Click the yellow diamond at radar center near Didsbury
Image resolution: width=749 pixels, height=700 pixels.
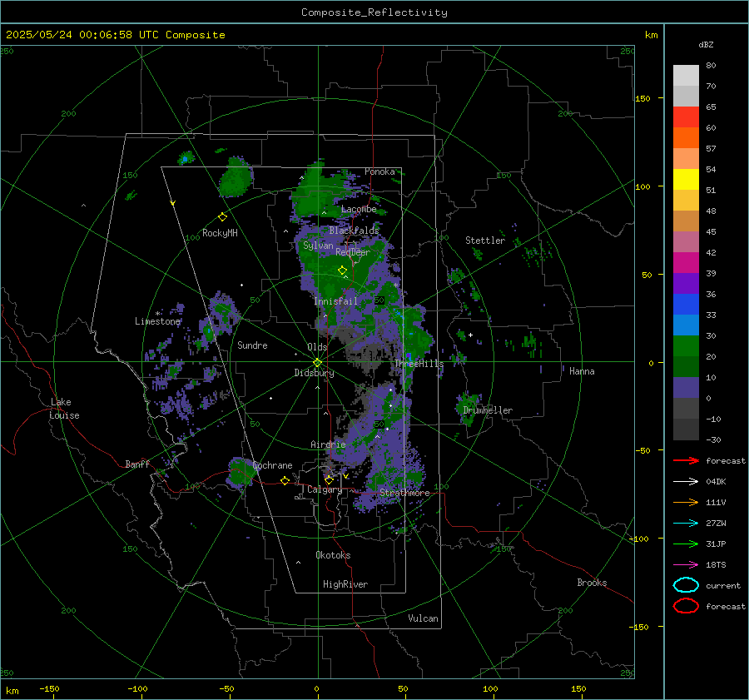(317, 363)
